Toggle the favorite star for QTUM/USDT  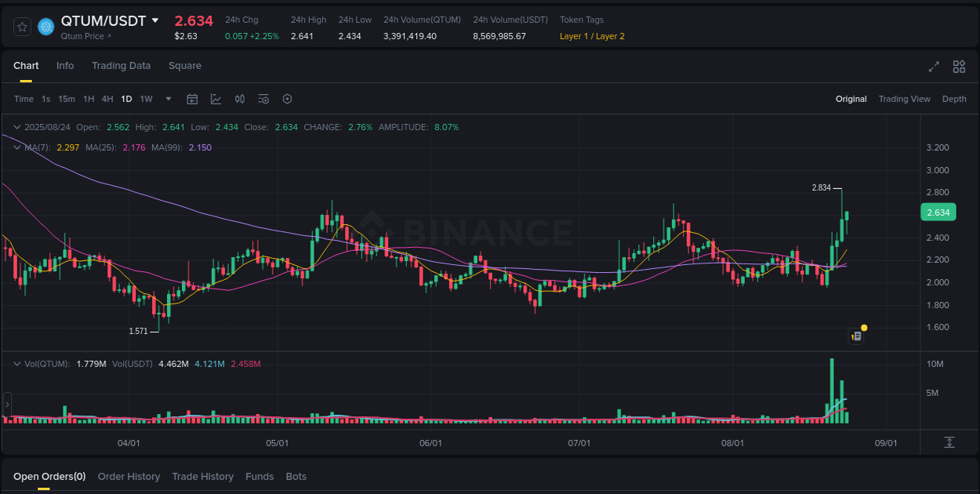pyautogui.click(x=21, y=26)
